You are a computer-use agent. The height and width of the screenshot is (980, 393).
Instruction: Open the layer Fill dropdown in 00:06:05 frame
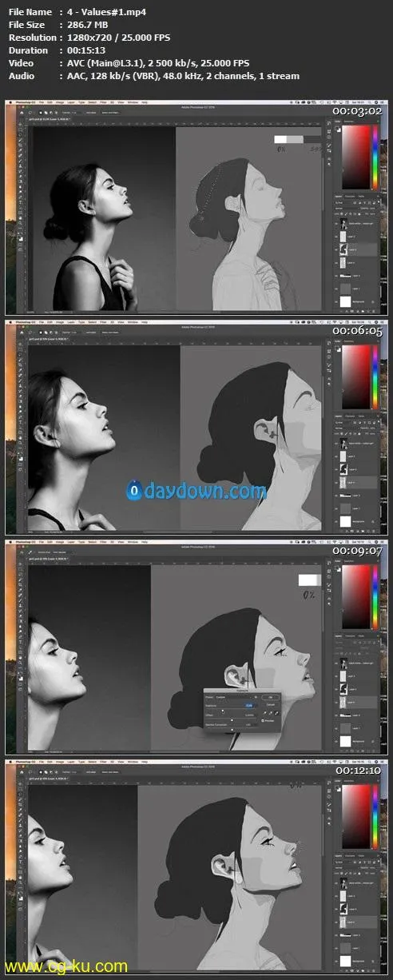(x=372, y=433)
